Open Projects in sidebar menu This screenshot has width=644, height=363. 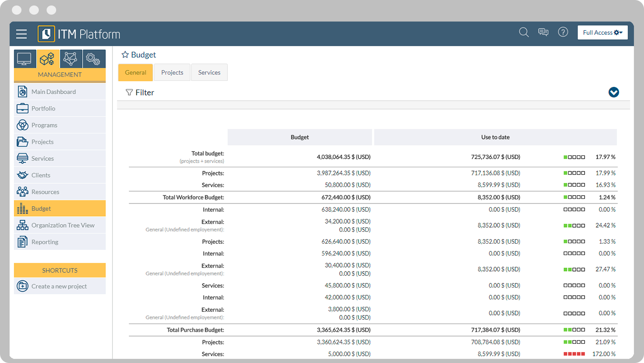click(x=60, y=142)
